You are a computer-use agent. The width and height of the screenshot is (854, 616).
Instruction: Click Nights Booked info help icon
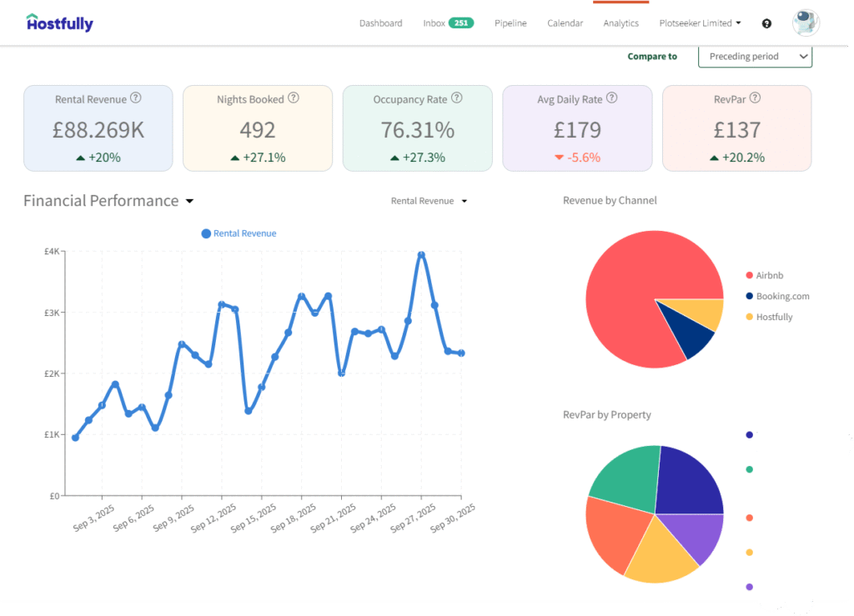(x=294, y=98)
